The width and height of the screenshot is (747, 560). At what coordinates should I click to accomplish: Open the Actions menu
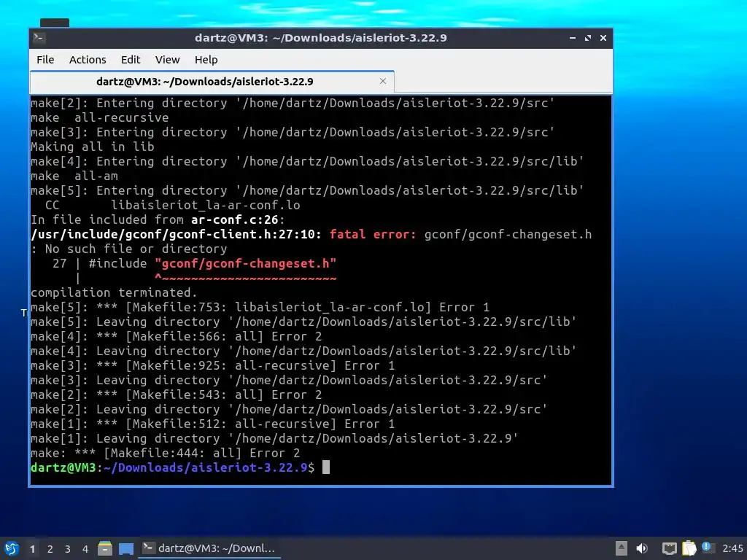[88, 60]
